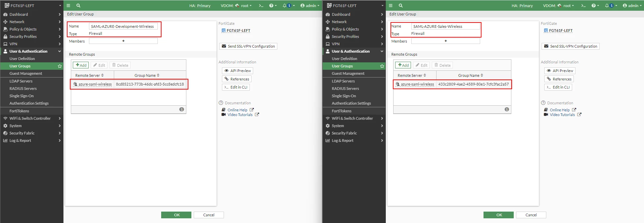Expand Security Fabric in the right window sidebar
This screenshot has height=223, width=644.
coord(354,133)
